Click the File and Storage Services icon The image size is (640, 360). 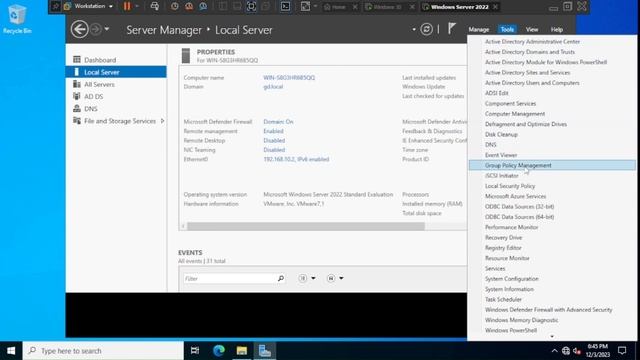click(77, 120)
